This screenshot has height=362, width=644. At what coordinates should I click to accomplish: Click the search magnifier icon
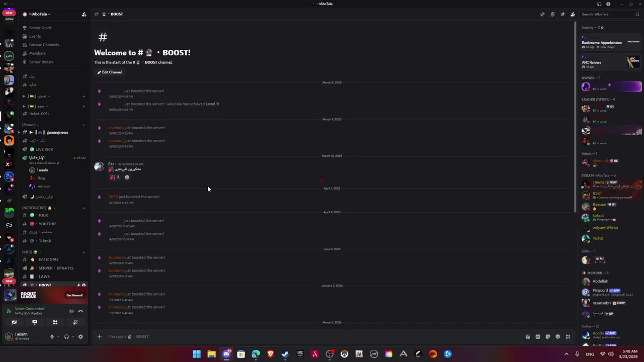(637, 14)
